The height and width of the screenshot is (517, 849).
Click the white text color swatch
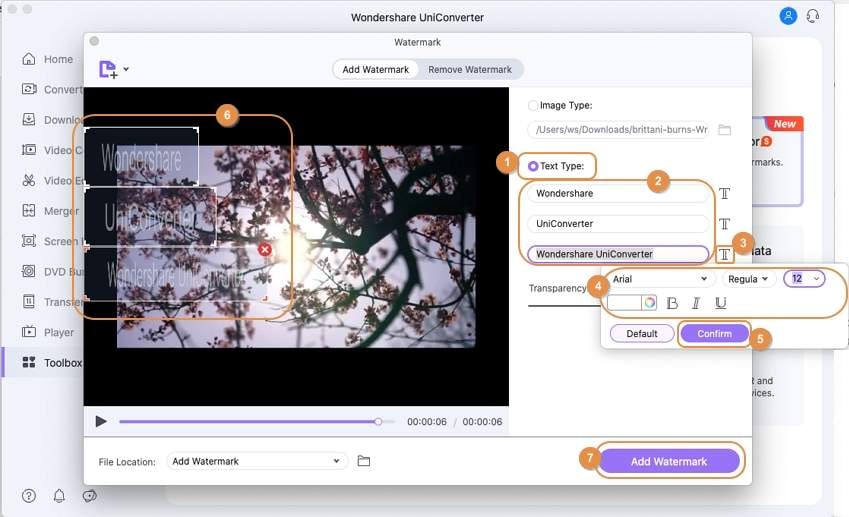click(624, 303)
